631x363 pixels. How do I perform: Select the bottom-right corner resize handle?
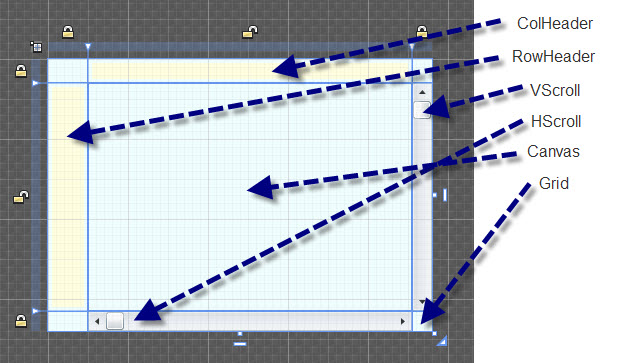435,334
